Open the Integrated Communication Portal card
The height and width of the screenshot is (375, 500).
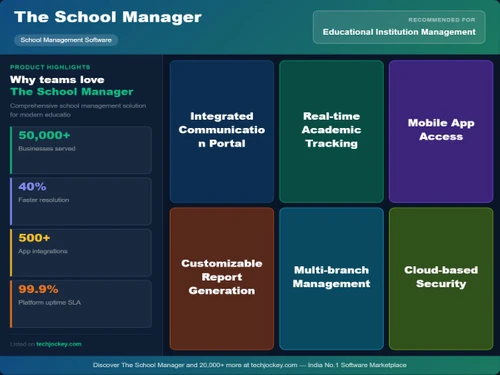click(222, 131)
